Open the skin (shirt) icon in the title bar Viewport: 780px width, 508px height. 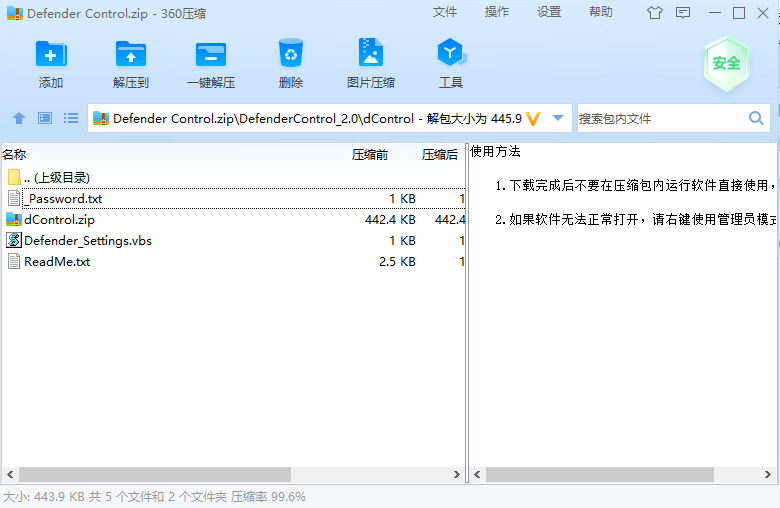click(x=655, y=13)
